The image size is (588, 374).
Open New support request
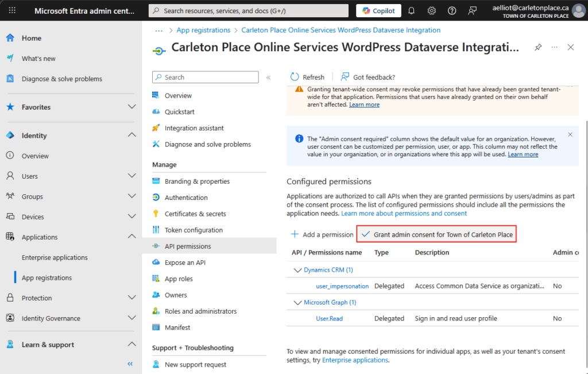[195, 364]
